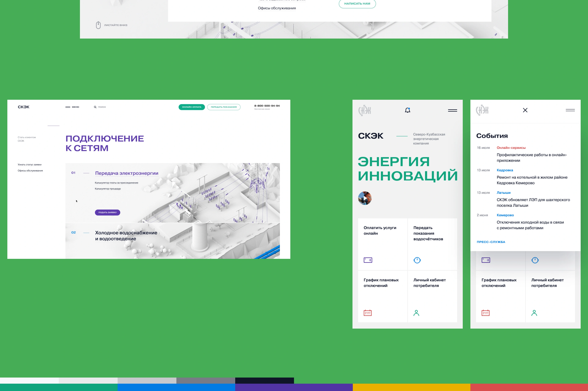Play the round video thumbnail under ЭНЕРГИЯ ИННОВАЦИЙ
This screenshot has width=588, height=391.
(x=365, y=198)
